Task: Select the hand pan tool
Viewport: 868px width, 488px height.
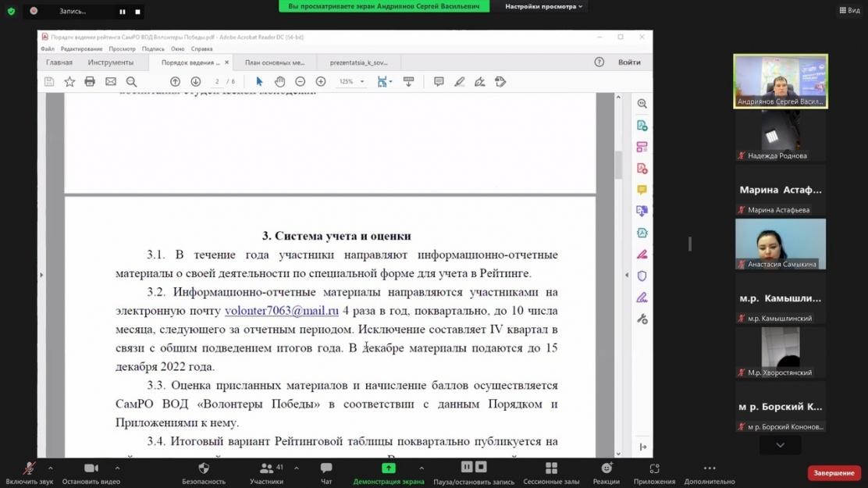Action: 279,82
